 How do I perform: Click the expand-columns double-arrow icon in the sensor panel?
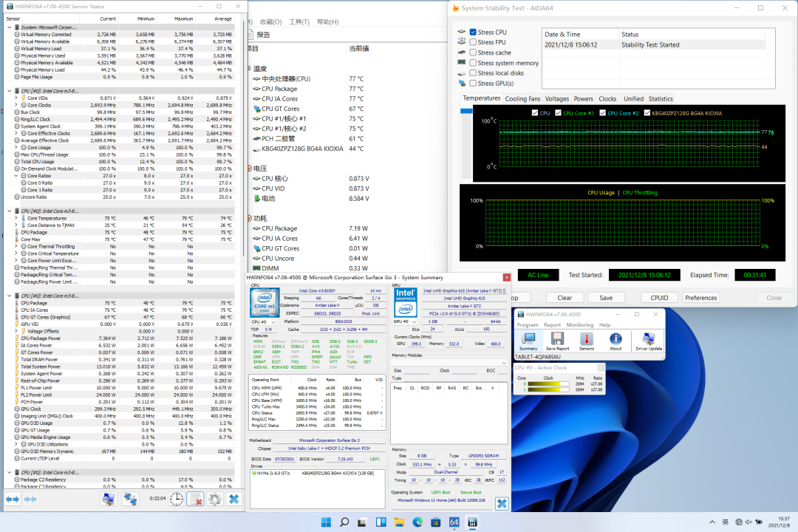(x=13, y=499)
